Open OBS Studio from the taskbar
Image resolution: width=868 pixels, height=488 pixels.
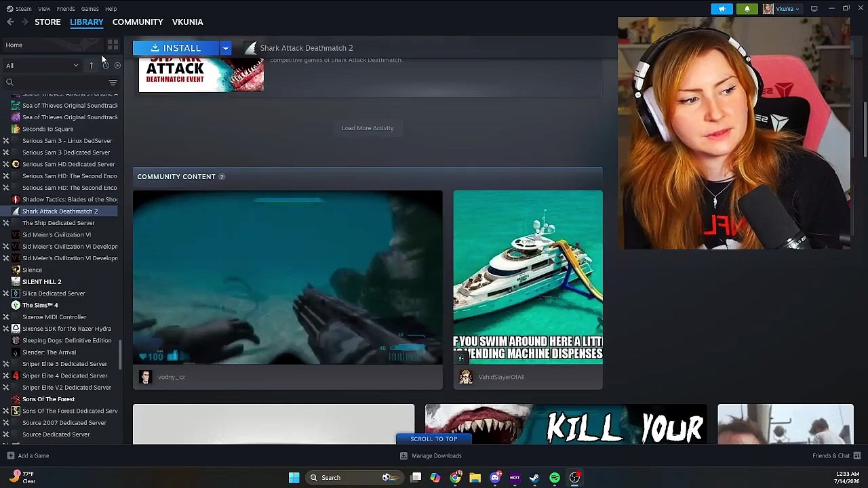(x=574, y=478)
